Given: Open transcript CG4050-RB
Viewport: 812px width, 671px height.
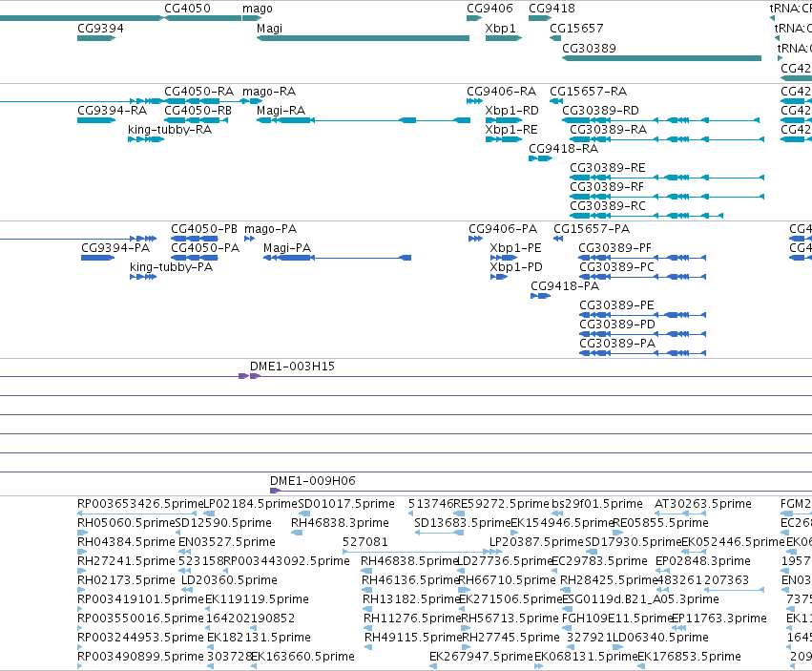Looking at the screenshot, I should pyautogui.click(x=198, y=111).
